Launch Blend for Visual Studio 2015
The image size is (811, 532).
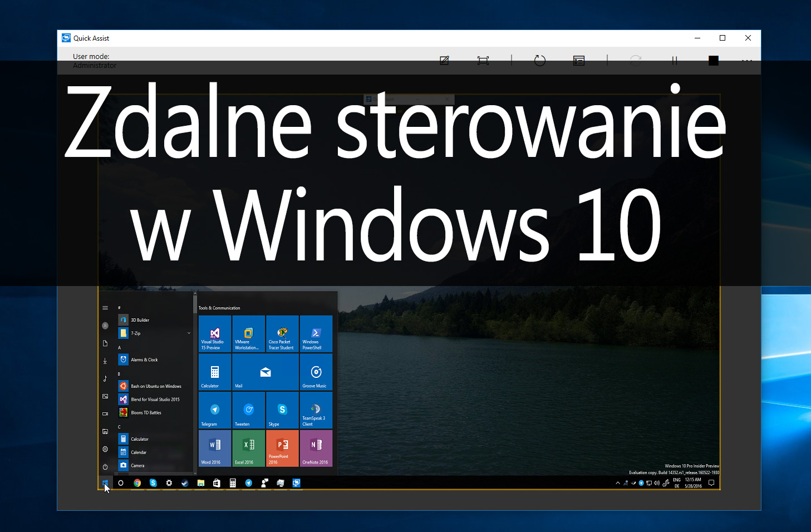[154, 400]
